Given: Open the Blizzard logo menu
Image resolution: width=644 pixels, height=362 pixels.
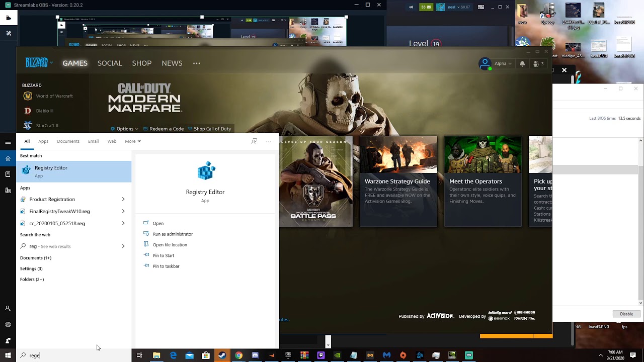Looking at the screenshot, I should pos(39,63).
